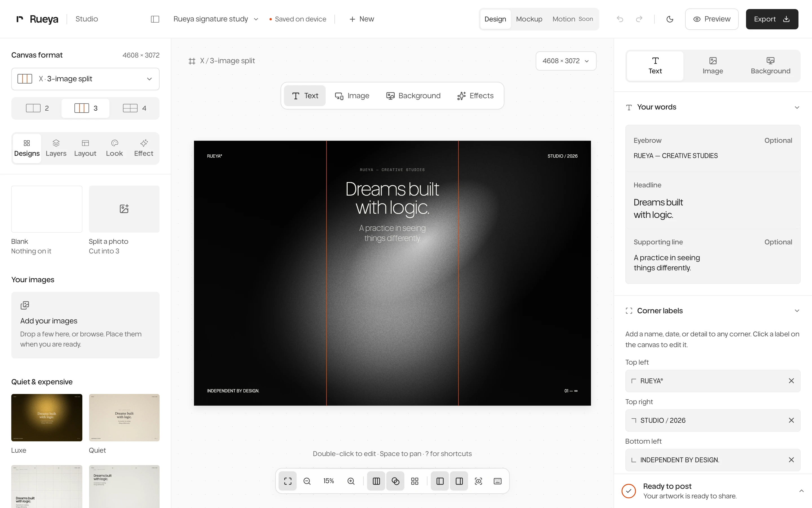Viewport: 812px width, 508px height.
Task: Switch to dark mode moon icon
Action: tap(670, 19)
